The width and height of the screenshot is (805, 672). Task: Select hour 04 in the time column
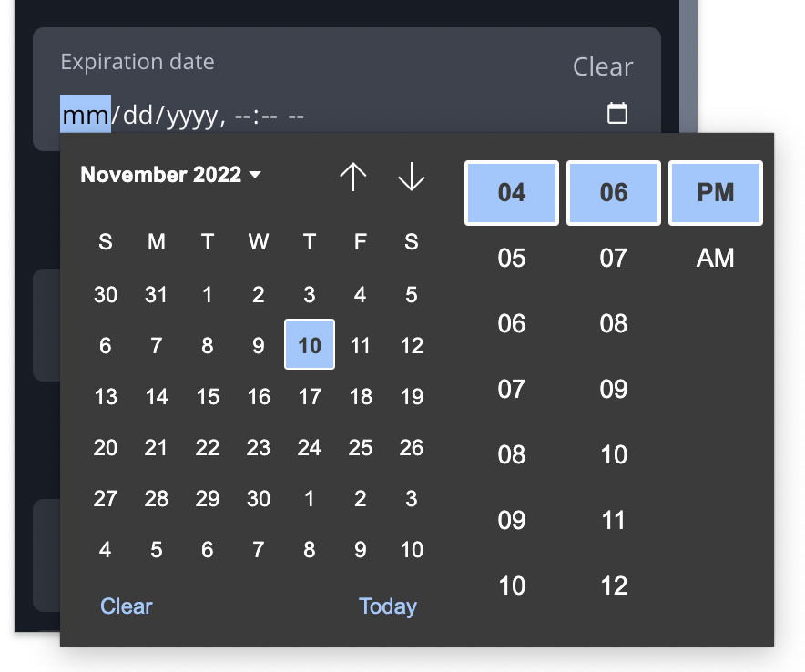(x=511, y=193)
